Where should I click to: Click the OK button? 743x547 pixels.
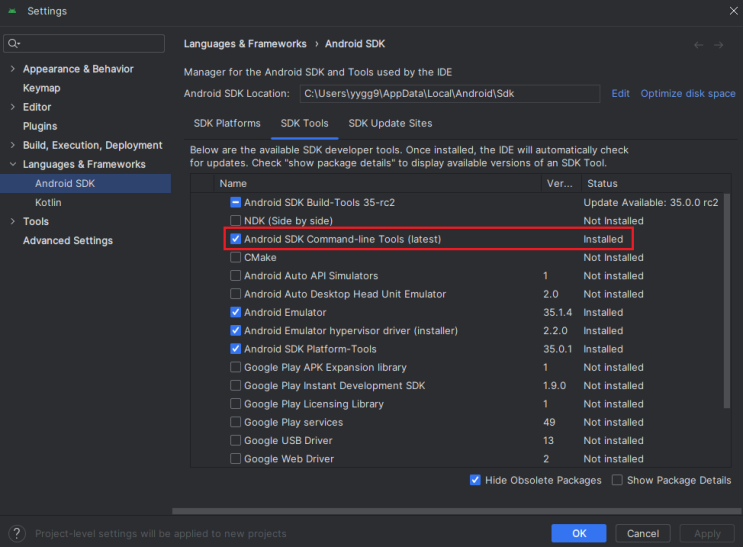coord(579,533)
